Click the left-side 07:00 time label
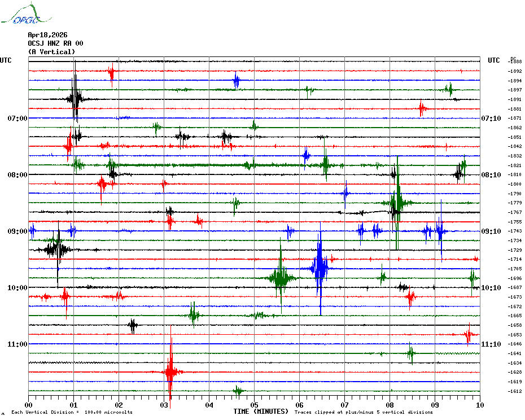Viewport: 525px width, 420px height. click(x=17, y=118)
